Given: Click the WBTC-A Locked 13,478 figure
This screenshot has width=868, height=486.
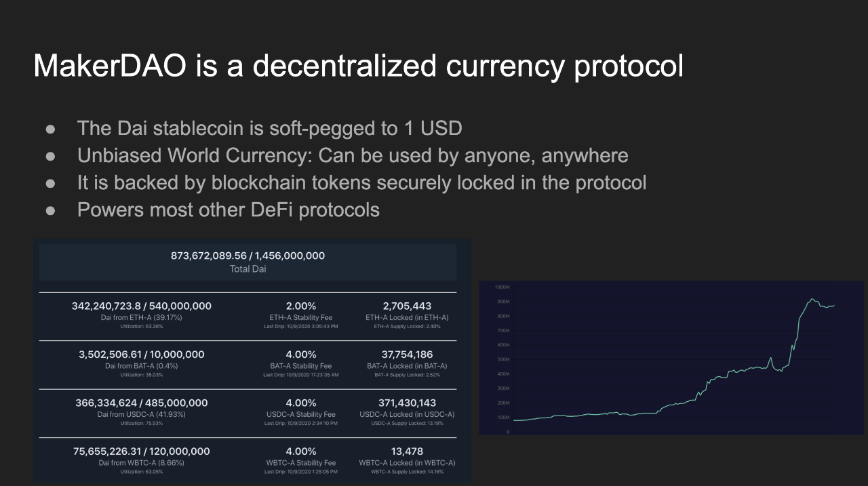Looking at the screenshot, I should [407, 451].
